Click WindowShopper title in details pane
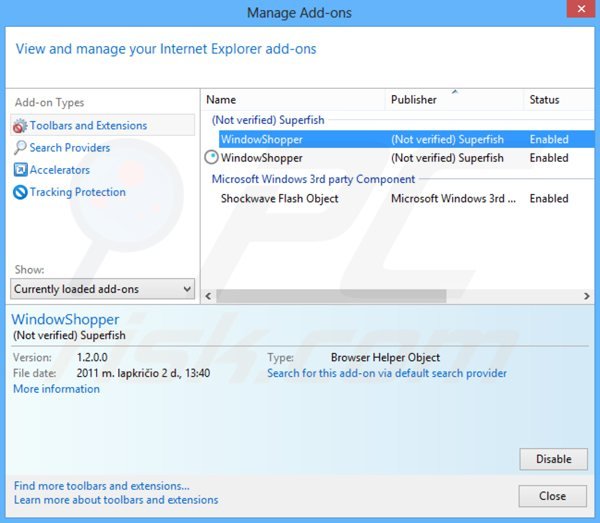Image resolution: width=600 pixels, height=523 pixels. click(65, 319)
